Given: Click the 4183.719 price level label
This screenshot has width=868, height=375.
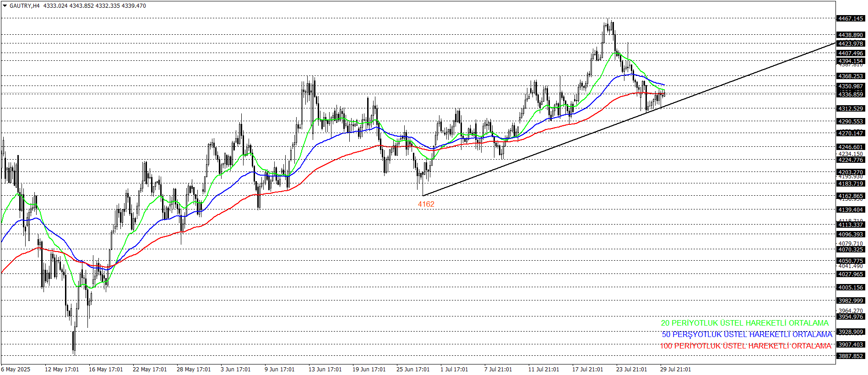Looking at the screenshot, I should tap(851, 184).
